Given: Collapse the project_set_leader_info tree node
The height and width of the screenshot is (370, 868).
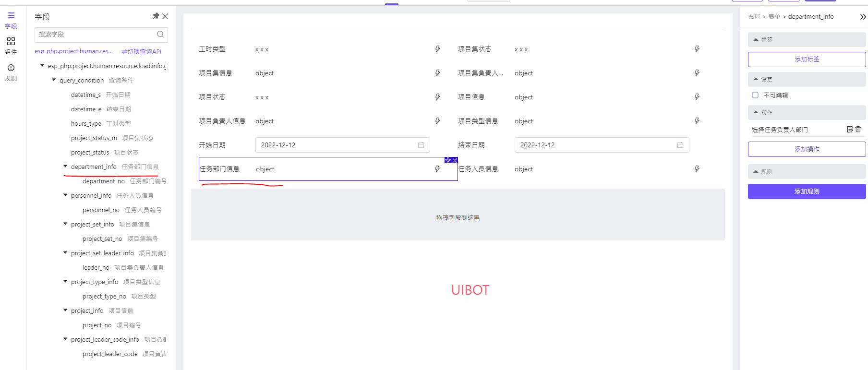Looking at the screenshot, I should pos(65,252).
